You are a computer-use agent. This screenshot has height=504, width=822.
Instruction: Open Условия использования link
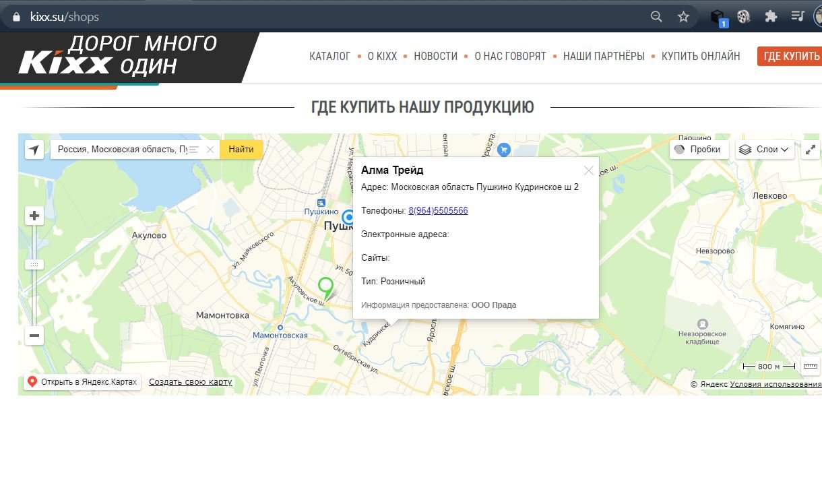(776, 384)
